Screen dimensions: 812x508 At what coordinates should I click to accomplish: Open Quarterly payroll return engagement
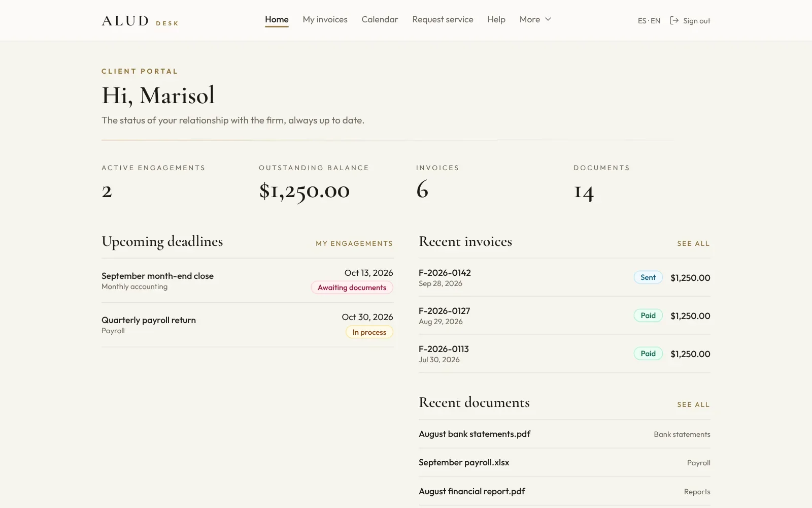tap(247, 325)
